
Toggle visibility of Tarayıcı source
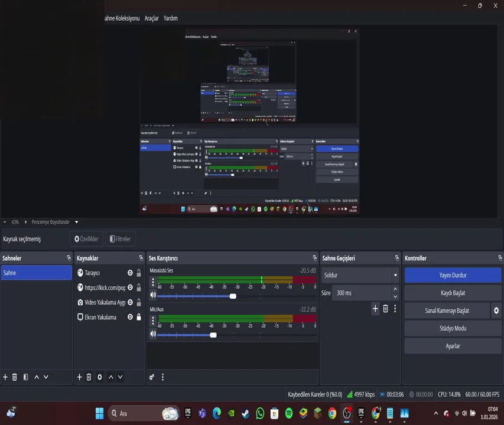pos(130,273)
